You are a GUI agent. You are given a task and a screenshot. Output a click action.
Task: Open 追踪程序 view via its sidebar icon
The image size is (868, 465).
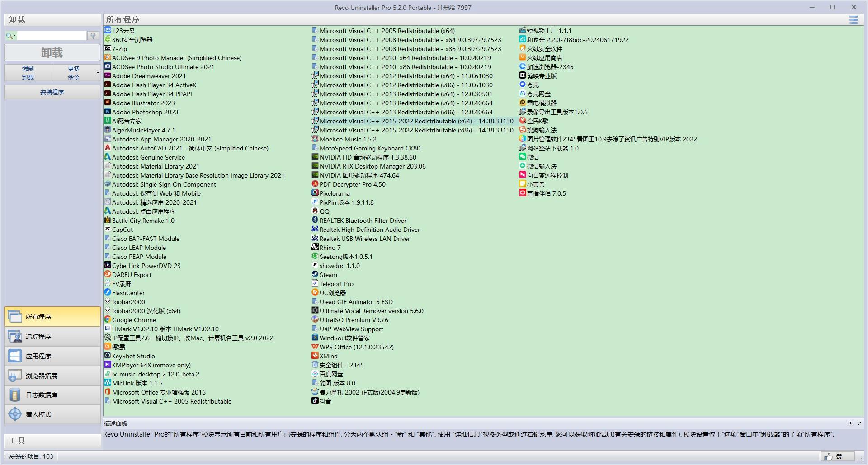(x=14, y=336)
